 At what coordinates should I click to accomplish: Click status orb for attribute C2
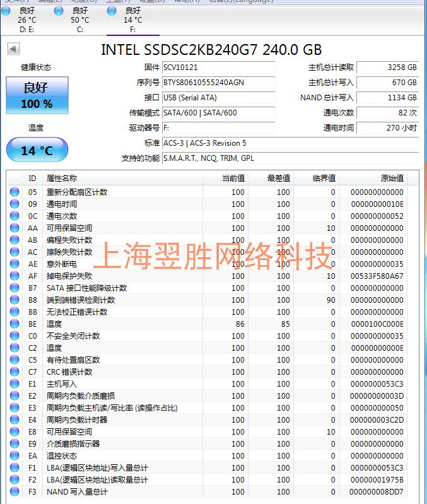point(15,348)
